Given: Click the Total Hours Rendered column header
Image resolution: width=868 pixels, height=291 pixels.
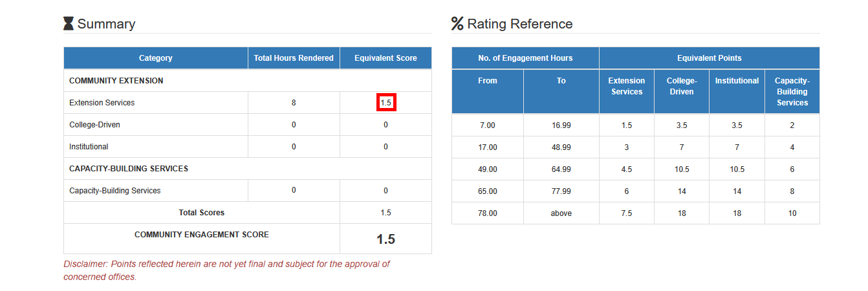Looking at the screenshot, I should point(294,58).
